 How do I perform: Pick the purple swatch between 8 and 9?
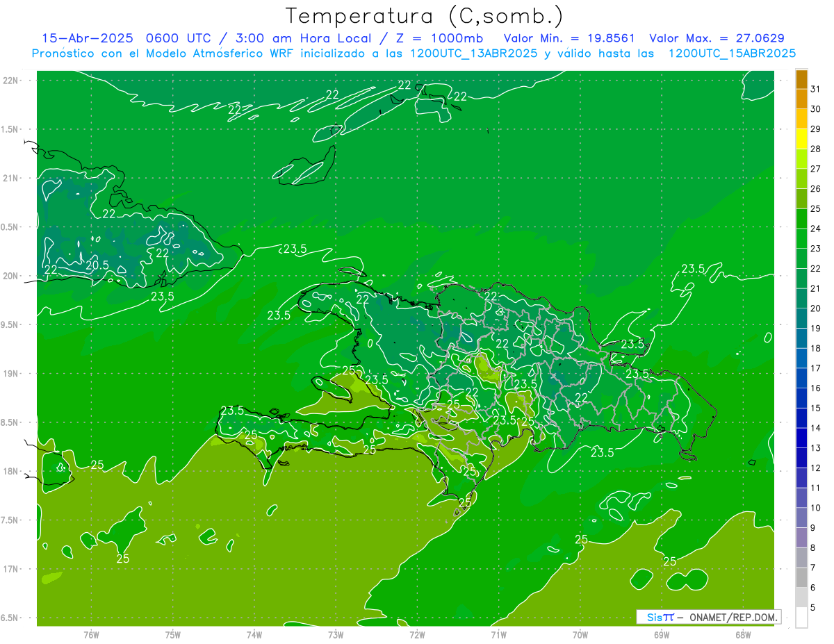[801, 538]
